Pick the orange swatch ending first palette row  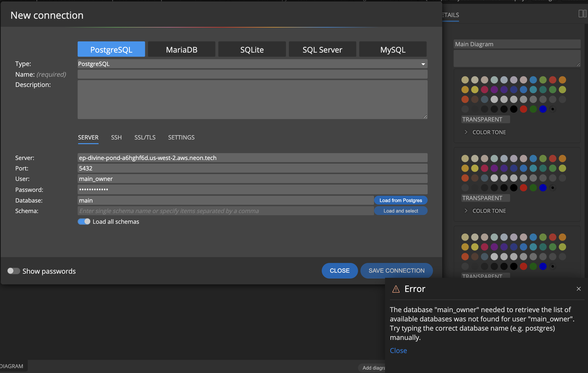tap(562, 80)
